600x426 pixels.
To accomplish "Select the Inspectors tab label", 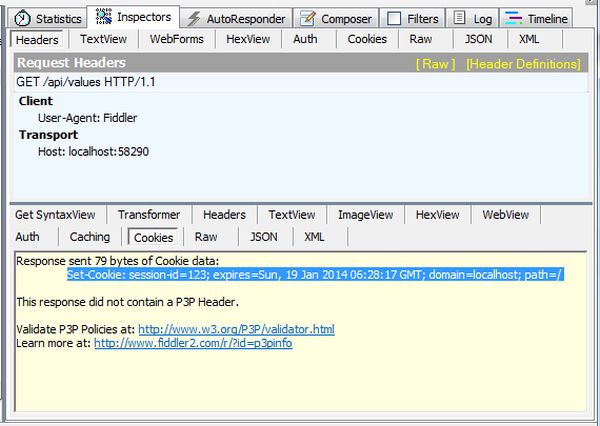I will click(144, 17).
